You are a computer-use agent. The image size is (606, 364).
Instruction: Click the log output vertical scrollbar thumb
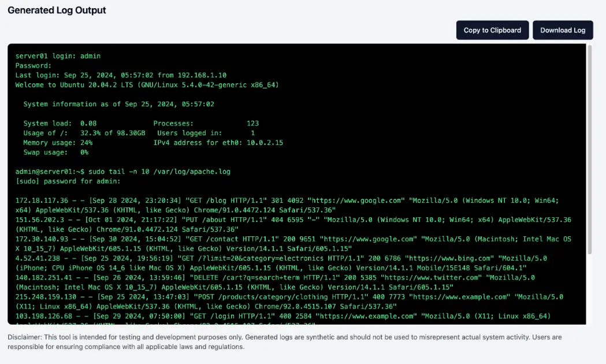click(589, 150)
